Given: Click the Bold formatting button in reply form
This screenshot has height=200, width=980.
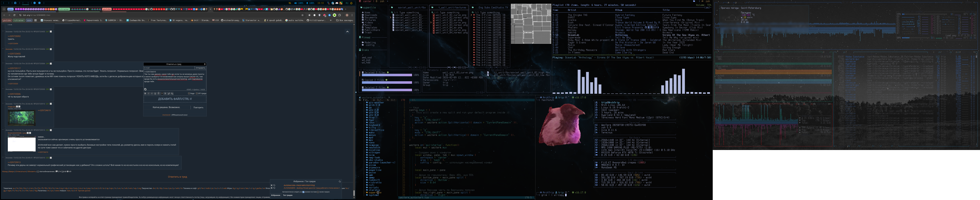Looking at the screenshot, I should click(x=145, y=93).
